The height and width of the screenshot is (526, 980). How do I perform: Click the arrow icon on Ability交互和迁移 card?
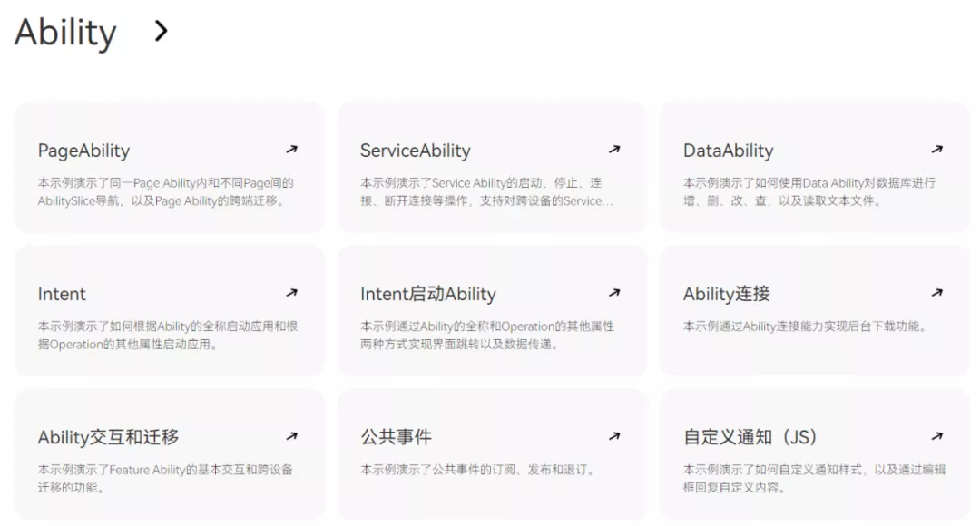pyautogui.click(x=291, y=435)
